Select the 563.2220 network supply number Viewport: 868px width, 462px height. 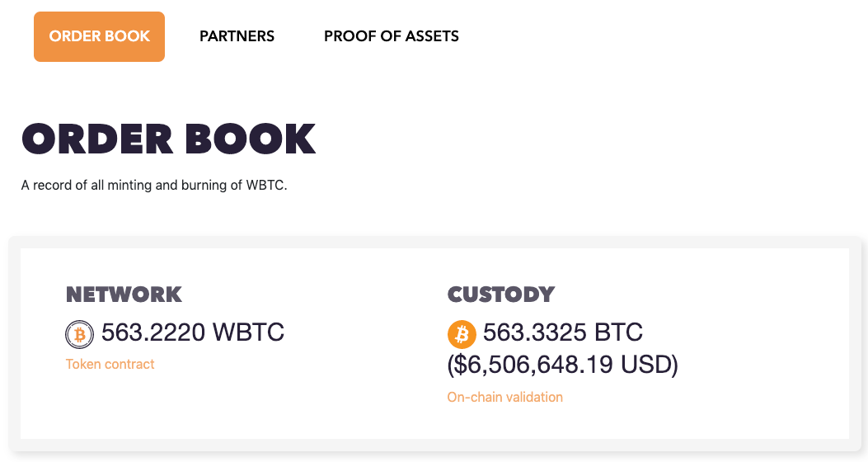(x=153, y=333)
